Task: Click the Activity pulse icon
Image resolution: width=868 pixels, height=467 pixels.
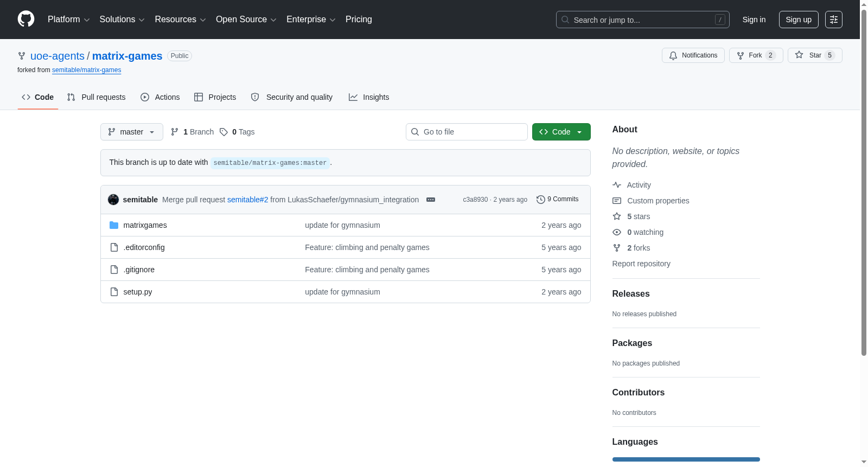Action: pyautogui.click(x=617, y=185)
